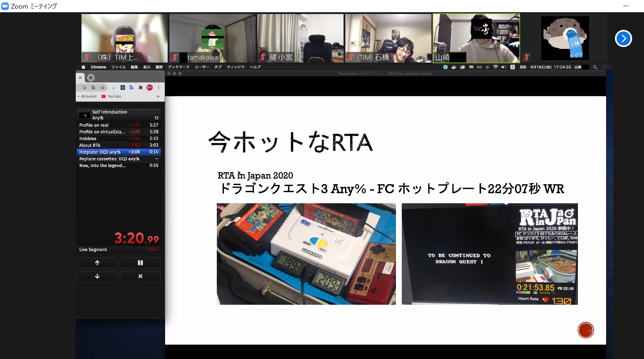Click the up arrow timer button
This screenshot has height=359, width=644.
click(97, 263)
